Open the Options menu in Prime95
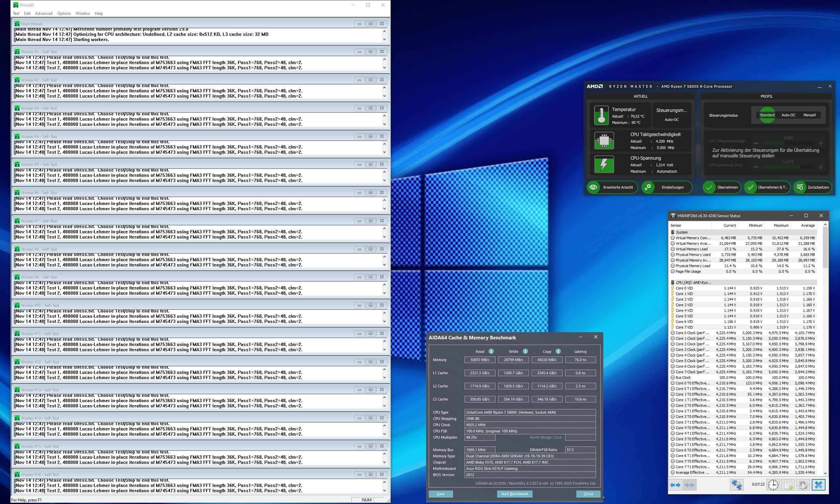The image size is (840, 504). point(64,13)
